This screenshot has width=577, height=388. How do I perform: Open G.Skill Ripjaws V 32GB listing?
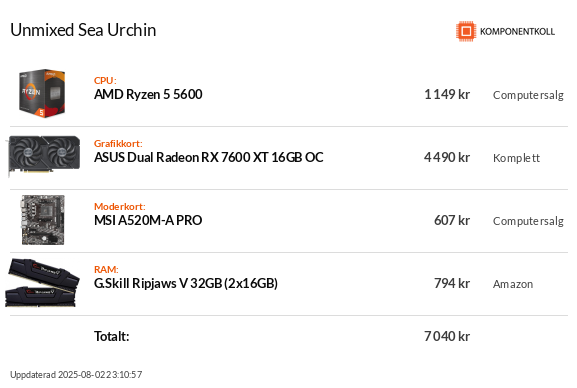click(x=186, y=283)
